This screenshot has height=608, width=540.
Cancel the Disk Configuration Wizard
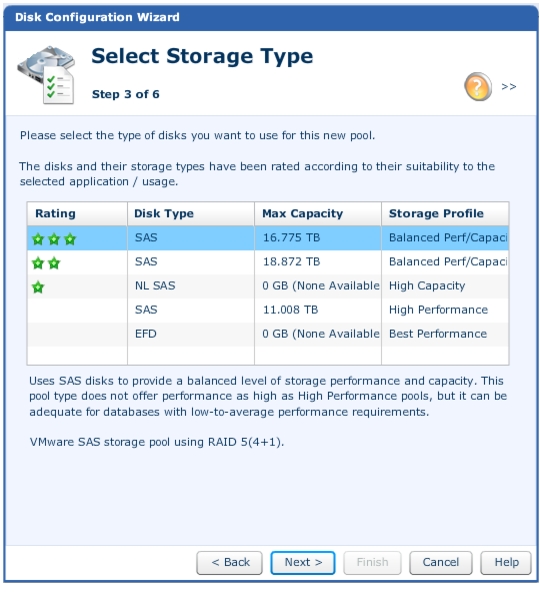[441, 562]
